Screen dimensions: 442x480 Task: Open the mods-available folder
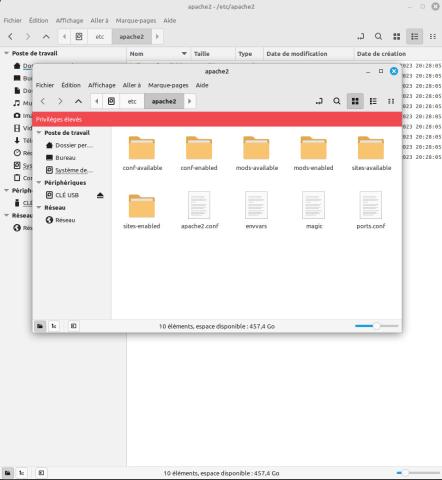(256, 153)
